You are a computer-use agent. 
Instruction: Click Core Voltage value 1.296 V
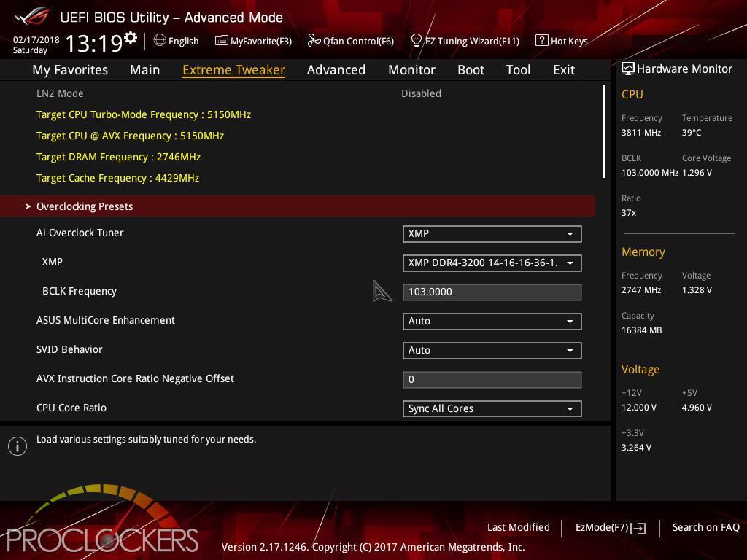pyautogui.click(x=697, y=172)
